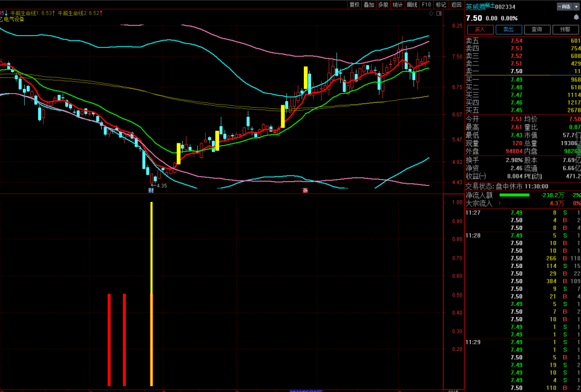
Task: Open F10 company information
Action: (427, 4)
